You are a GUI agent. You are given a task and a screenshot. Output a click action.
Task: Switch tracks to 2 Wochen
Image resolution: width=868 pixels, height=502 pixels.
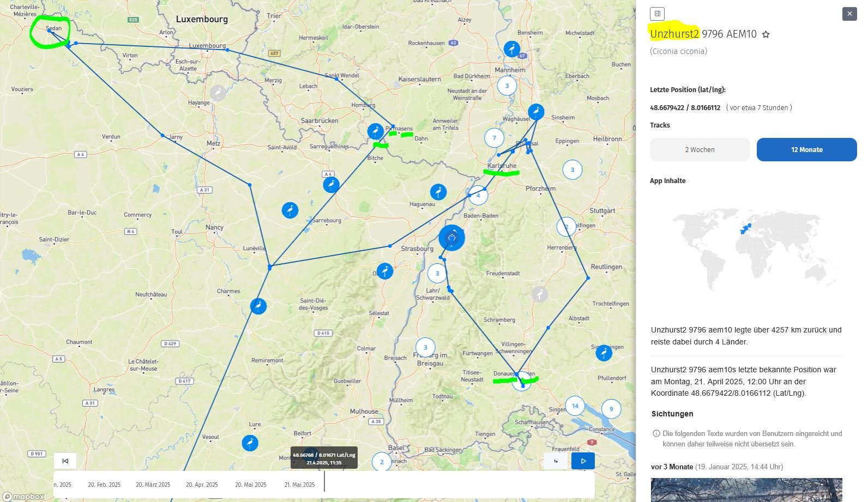700,149
